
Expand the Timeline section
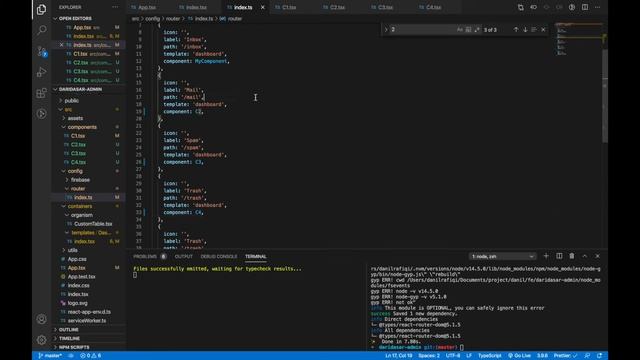[x=69, y=338]
